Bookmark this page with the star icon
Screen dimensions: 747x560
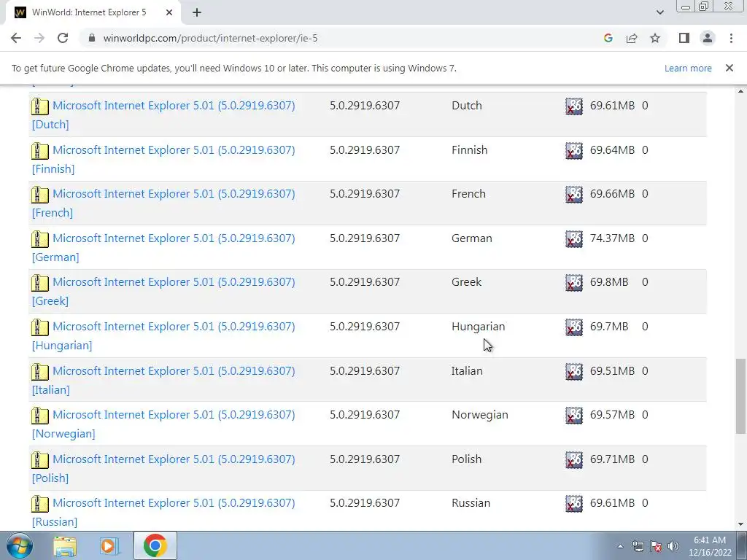tap(655, 38)
